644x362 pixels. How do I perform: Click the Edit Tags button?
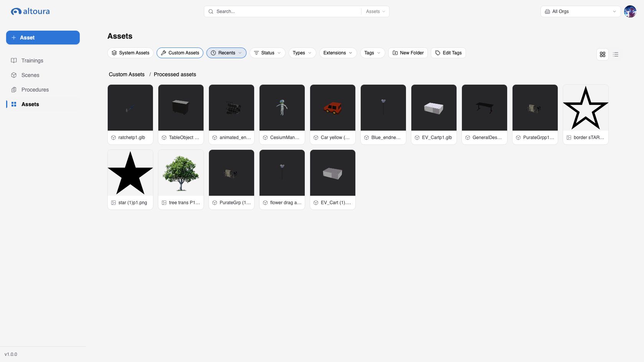click(448, 53)
